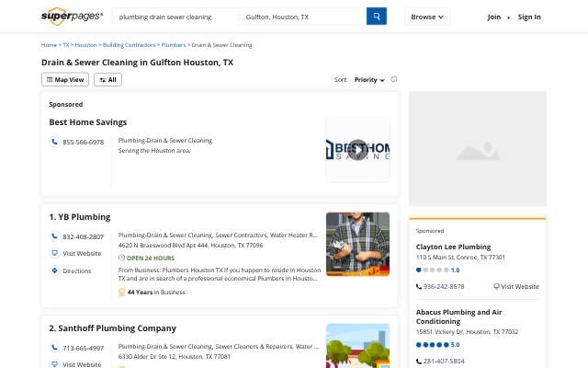588x368 pixels.
Task: Go to Home breadcrumb
Action: point(49,45)
